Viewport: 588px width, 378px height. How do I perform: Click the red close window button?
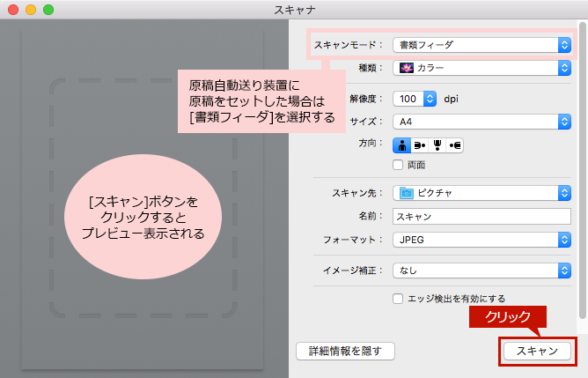13,10
